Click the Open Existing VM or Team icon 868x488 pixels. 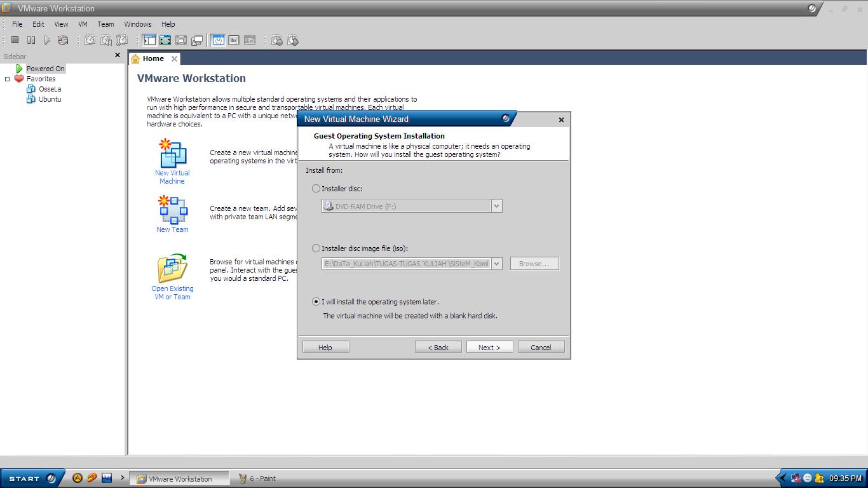click(172, 268)
